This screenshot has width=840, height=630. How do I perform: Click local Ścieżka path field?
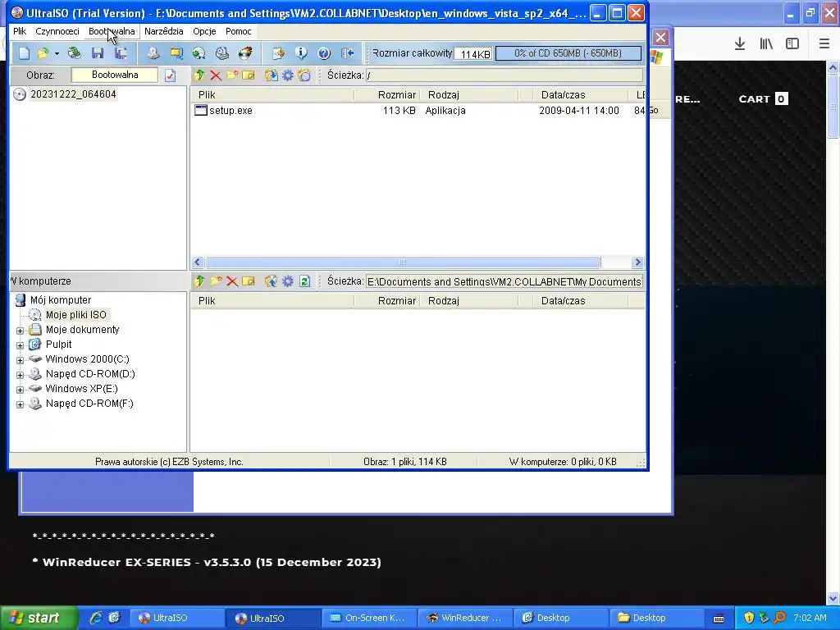[504, 281]
